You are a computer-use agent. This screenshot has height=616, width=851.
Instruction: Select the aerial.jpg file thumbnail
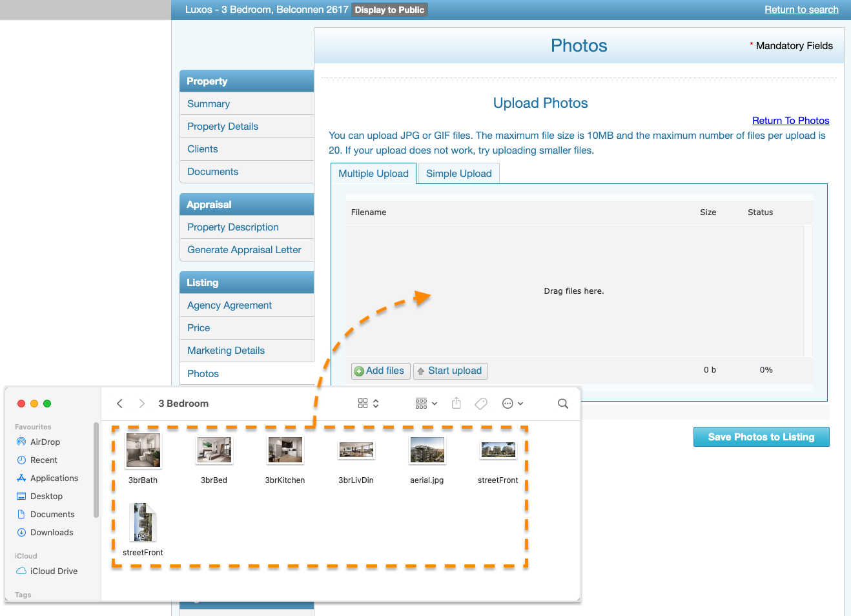tap(427, 451)
